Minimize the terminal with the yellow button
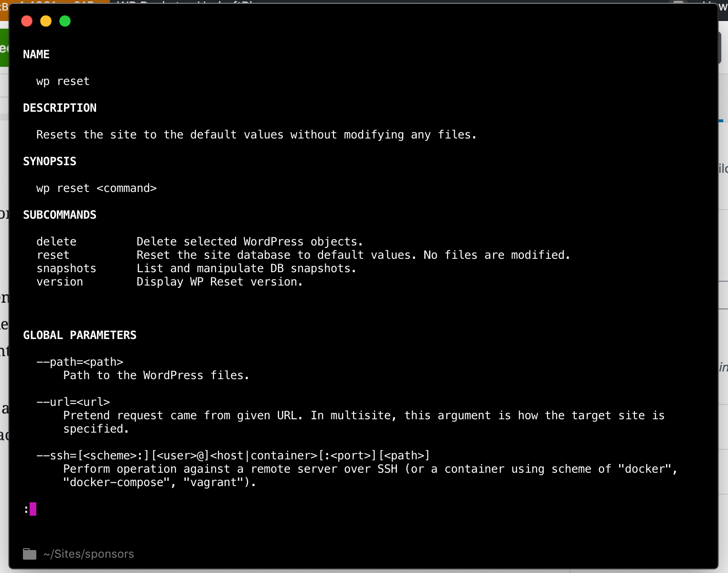This screenshot has height=573, width=728. tap(46, 21)
